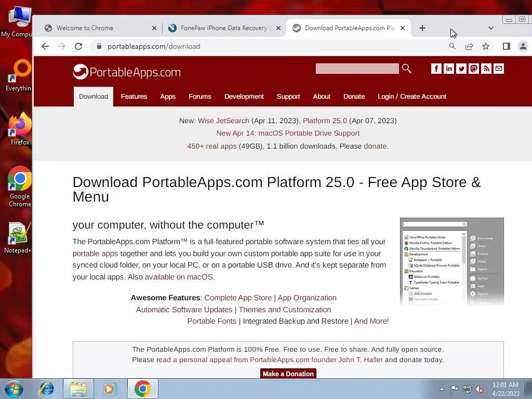Open Themes and Customization link
Screen dimensions: 532x399
coord(285,310)
